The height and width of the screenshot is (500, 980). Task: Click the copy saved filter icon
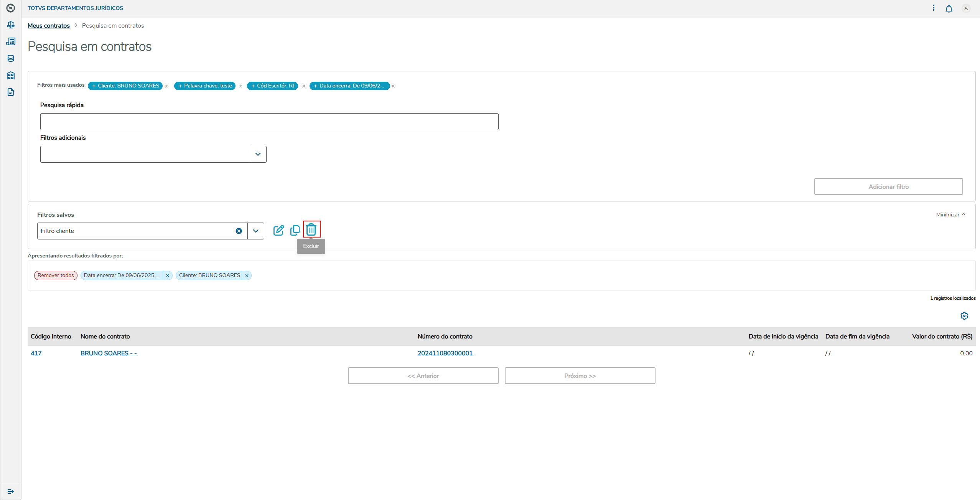(x=295, y=230)
